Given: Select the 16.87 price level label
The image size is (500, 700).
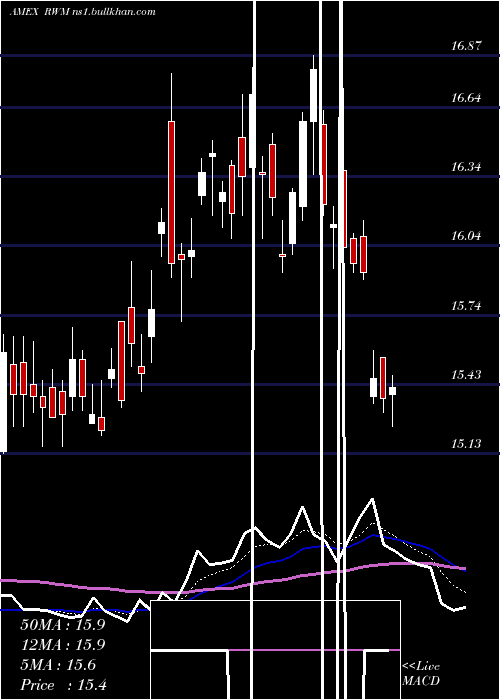Looking at the screenshot, I should 466,46.
